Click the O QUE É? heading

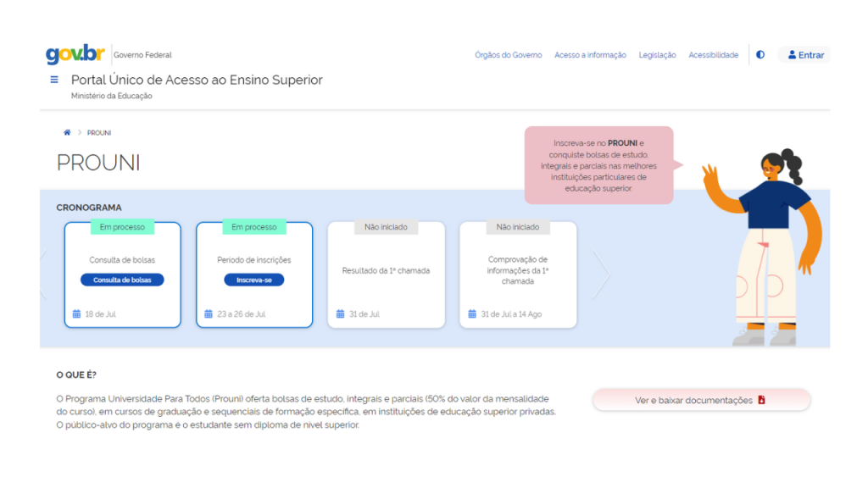coord(75,374)
